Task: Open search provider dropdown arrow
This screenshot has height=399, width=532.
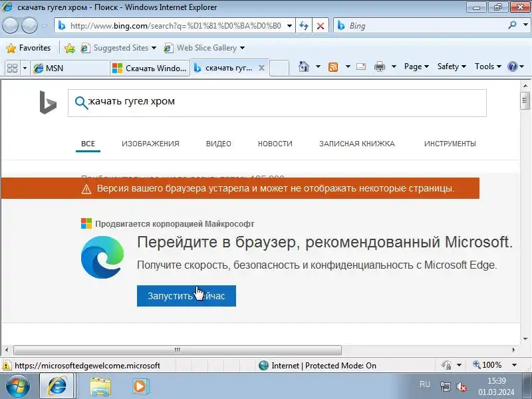Action: pyautogui.click(x=525, y=25)
